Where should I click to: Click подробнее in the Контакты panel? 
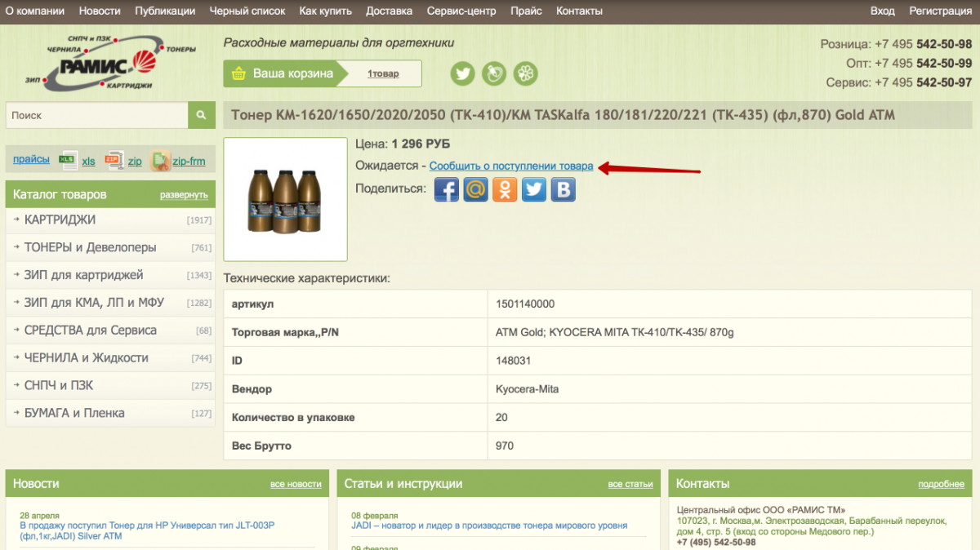pyautogui.click(x=941, y=484)
